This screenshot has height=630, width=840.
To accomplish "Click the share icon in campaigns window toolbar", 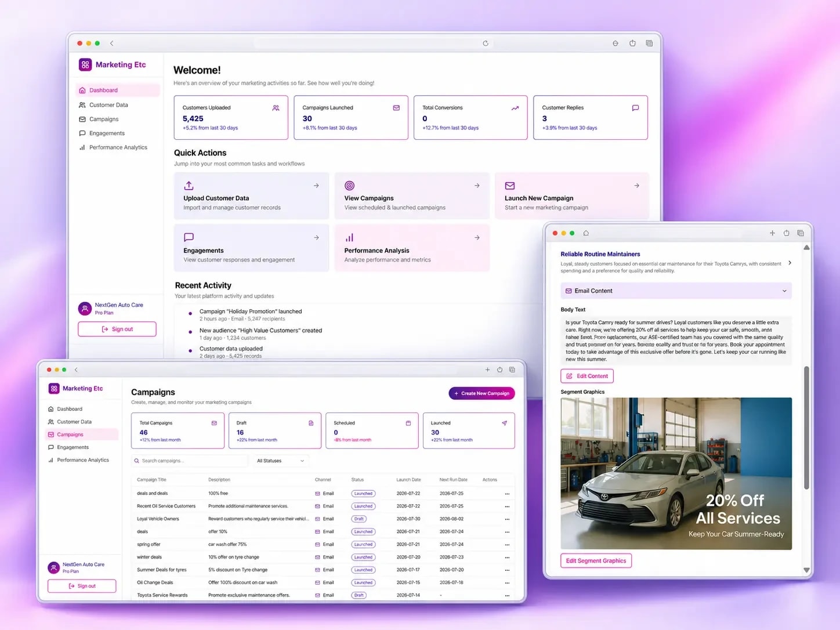I will pyautogui.click(x=499, y=370).
